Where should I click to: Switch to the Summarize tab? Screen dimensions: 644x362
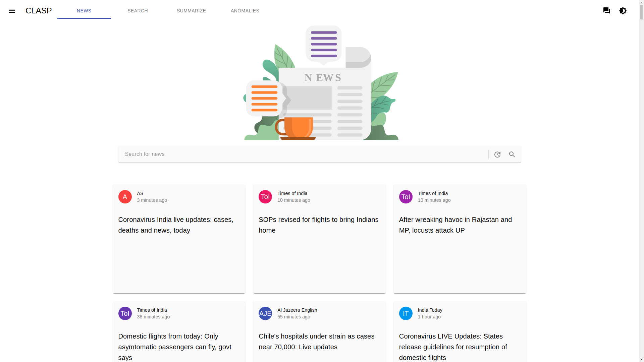click(191, 11)
